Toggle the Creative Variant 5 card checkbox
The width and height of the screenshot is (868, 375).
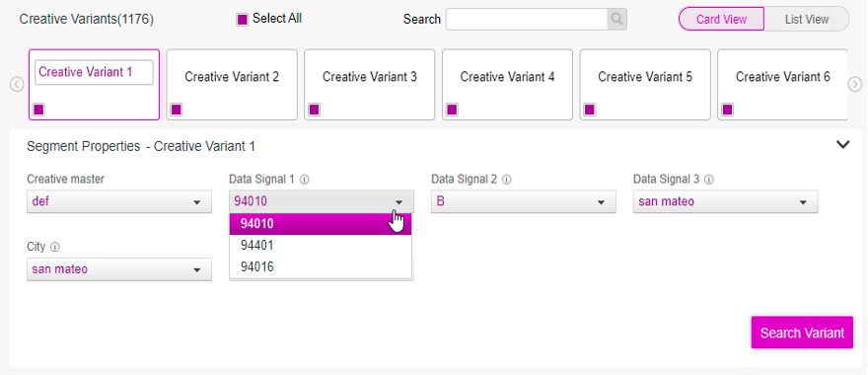point(590,110)
